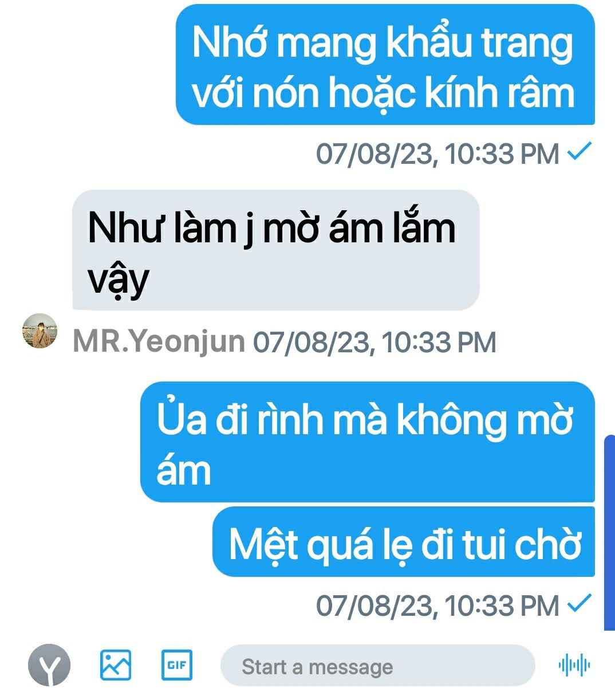615x700 pixels.
Task: Click the gray Y circle icon
Action: click(49, 665)
